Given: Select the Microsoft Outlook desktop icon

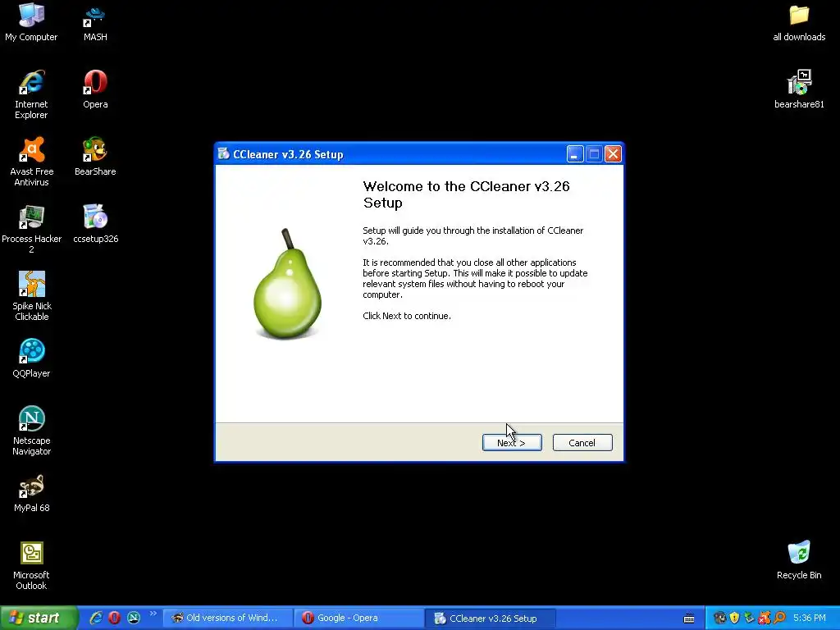Looking at the screenshot, I should [x=32, y=565].
